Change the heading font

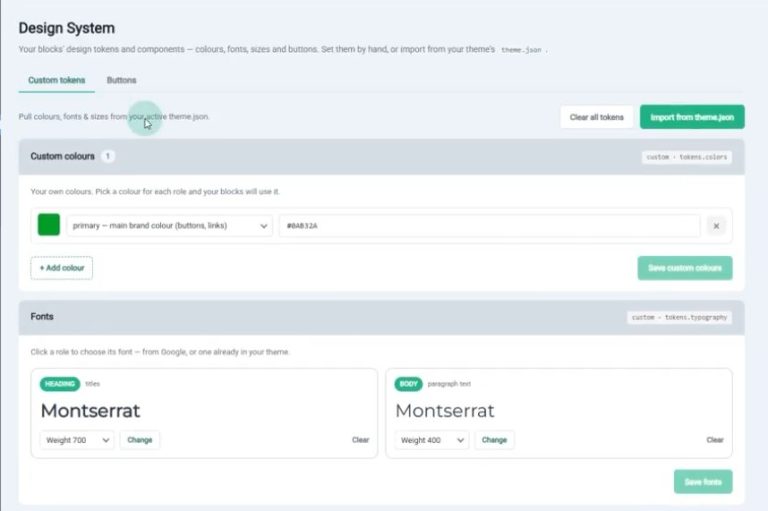[140, 440]
